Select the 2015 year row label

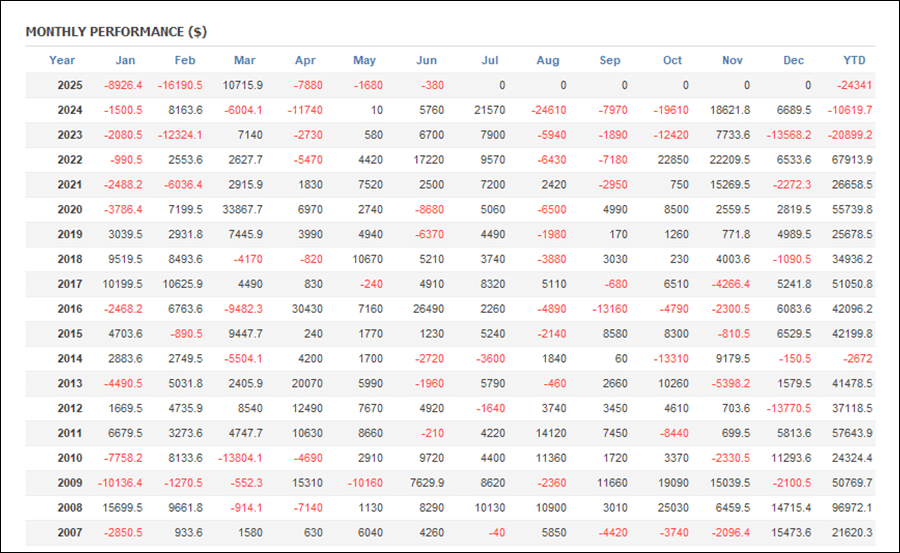(x=70, y=334)
